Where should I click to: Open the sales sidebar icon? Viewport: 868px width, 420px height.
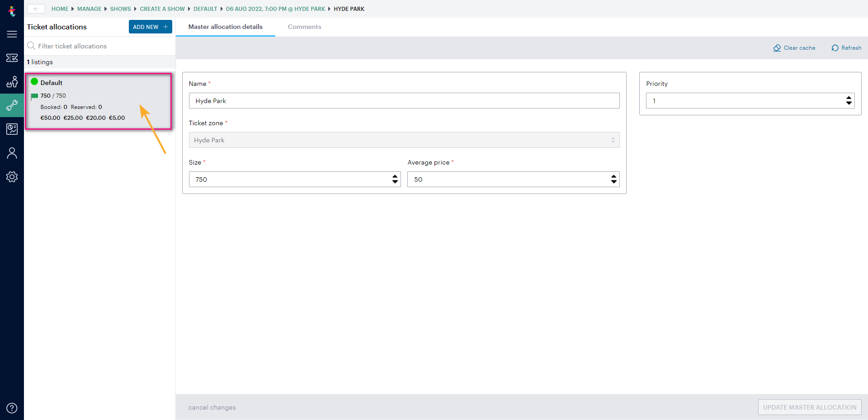coord(12,82)
